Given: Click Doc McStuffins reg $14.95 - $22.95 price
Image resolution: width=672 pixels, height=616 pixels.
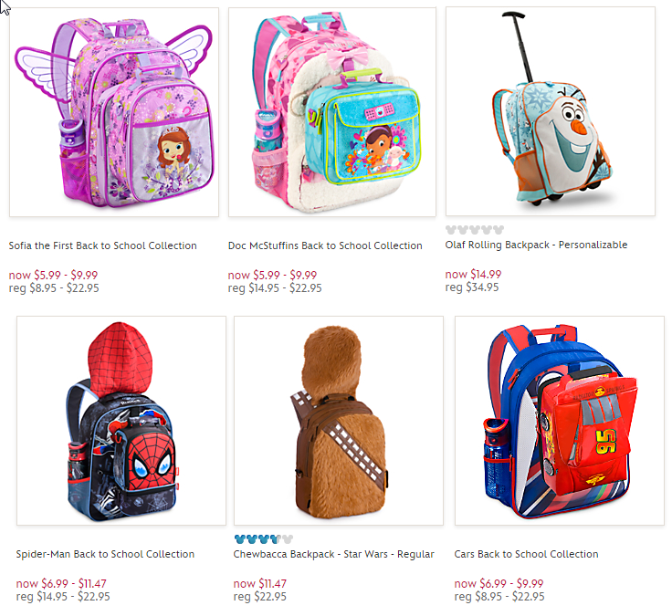Looking at the screenshot, I should tap(275, 287).
